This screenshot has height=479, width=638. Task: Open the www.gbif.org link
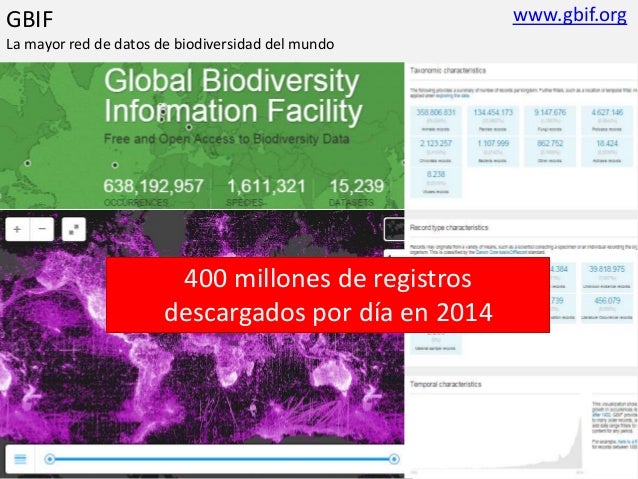569,15
